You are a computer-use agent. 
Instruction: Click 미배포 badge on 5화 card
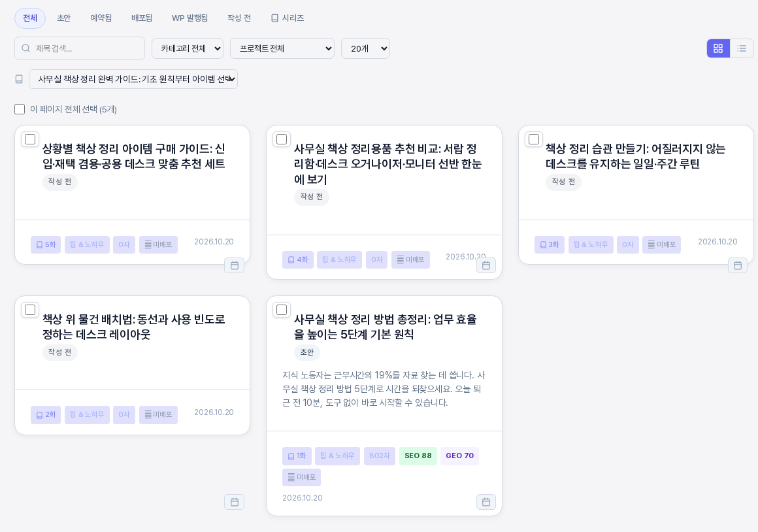pos(159,244)
